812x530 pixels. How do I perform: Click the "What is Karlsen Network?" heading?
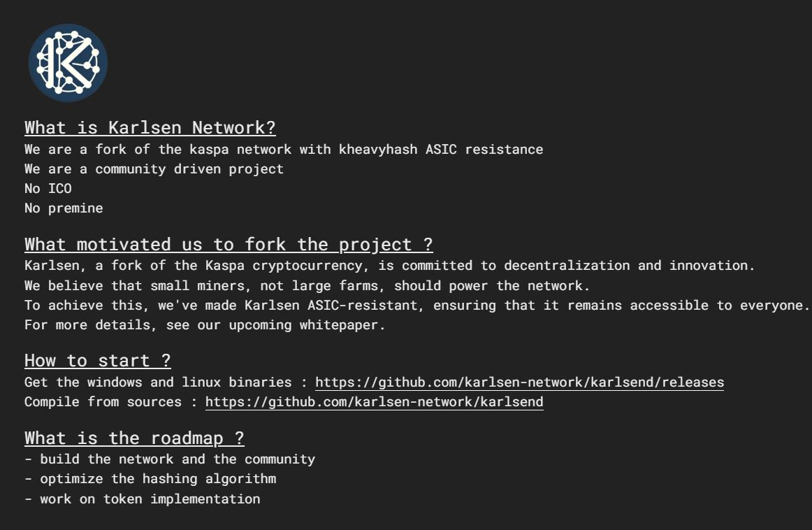(150, 127)
